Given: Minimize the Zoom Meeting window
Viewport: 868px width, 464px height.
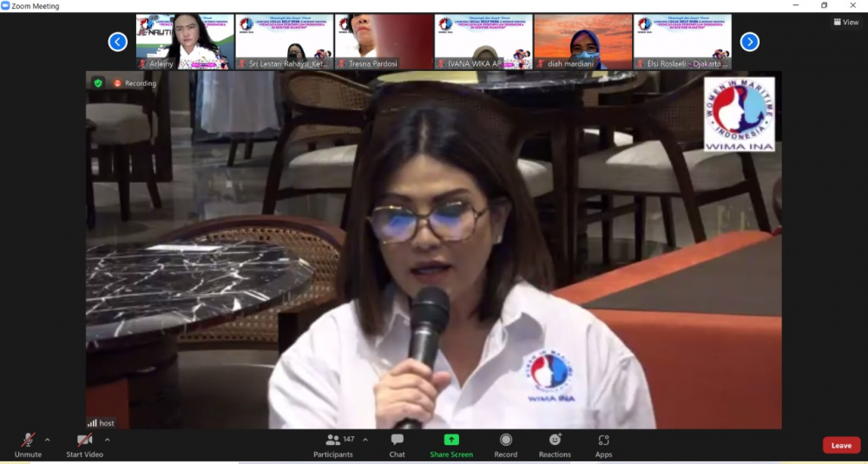Looking at the screenshot, I should point(795,5).
